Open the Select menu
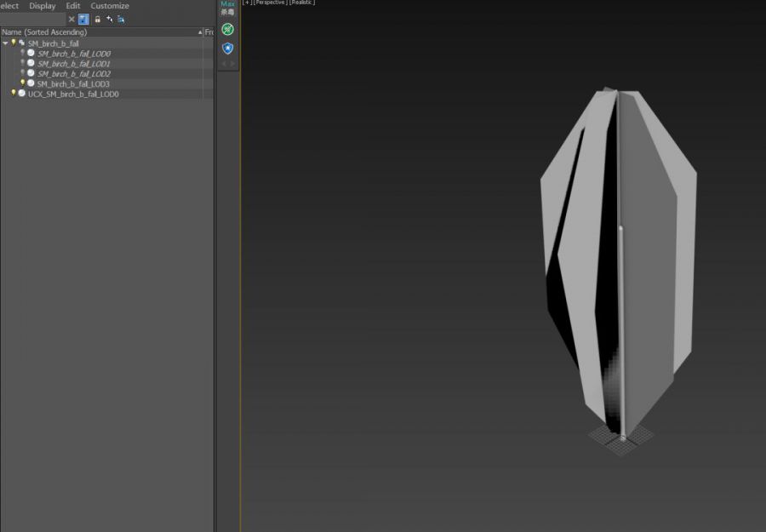 pos(9,6)
